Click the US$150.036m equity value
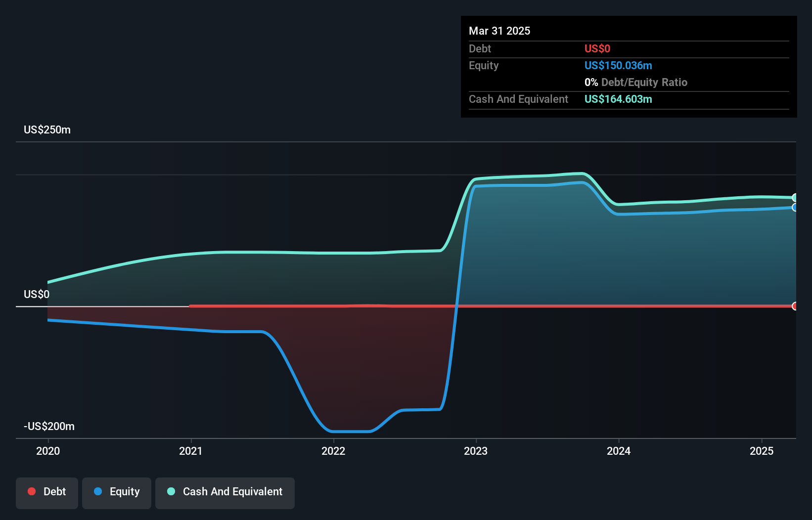 [618, 65]
